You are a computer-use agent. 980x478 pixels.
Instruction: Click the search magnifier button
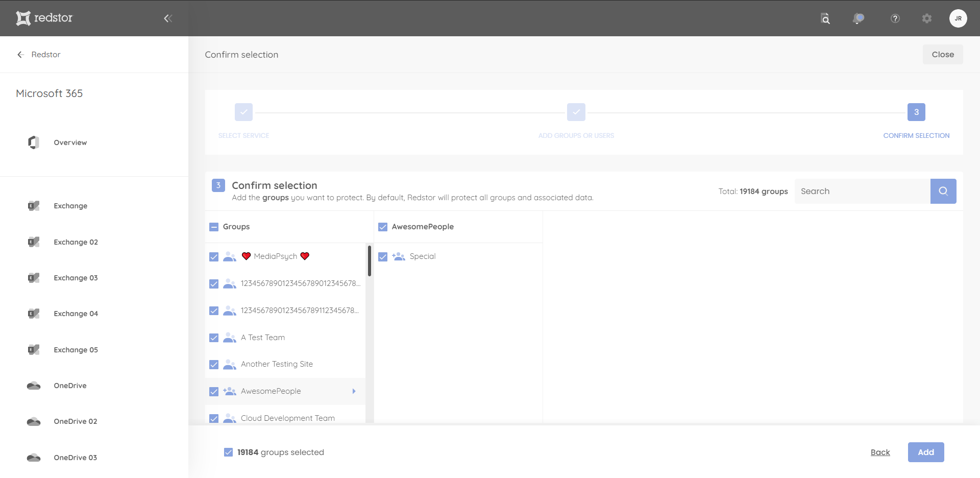[943, 191]
